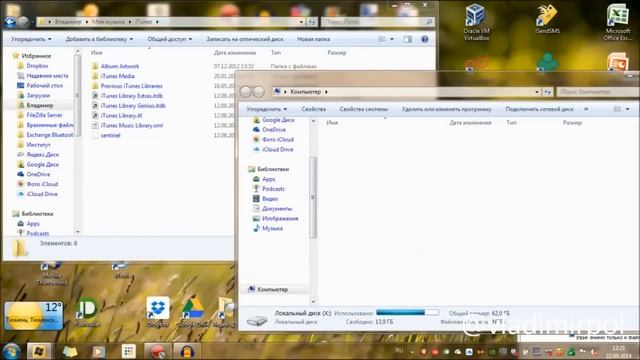Open Загрузки in the favorites list
The image size is (640, 360).
38,95
